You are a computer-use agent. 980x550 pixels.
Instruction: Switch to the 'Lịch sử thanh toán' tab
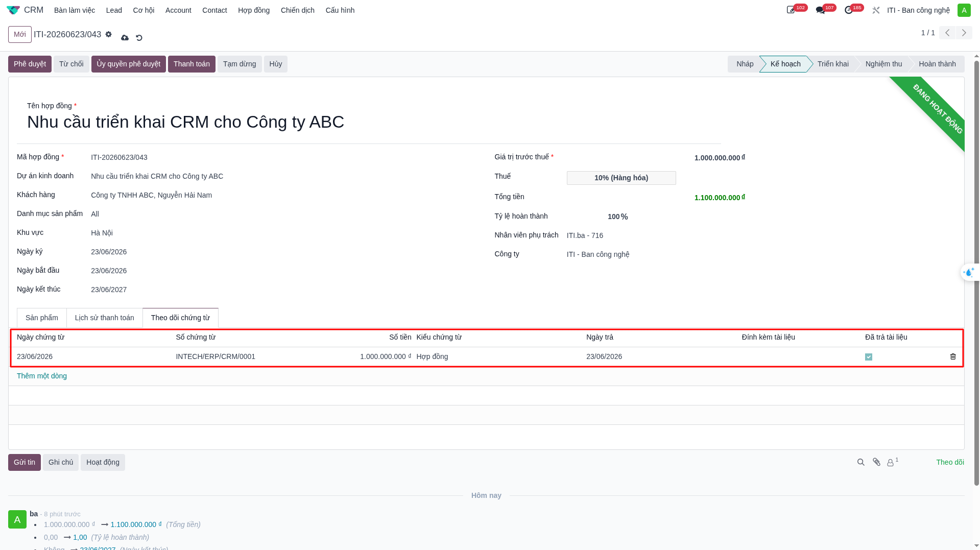click(105, 318)
